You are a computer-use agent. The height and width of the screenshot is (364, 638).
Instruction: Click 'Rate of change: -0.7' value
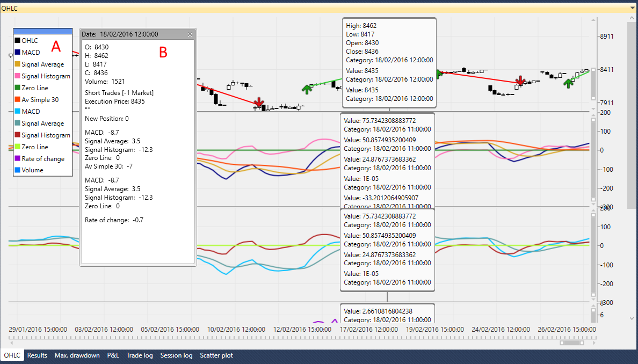tap(114, 220)
